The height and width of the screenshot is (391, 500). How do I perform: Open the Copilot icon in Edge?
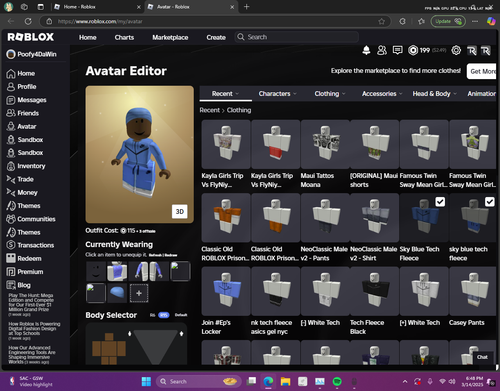(x=491, y=21)
